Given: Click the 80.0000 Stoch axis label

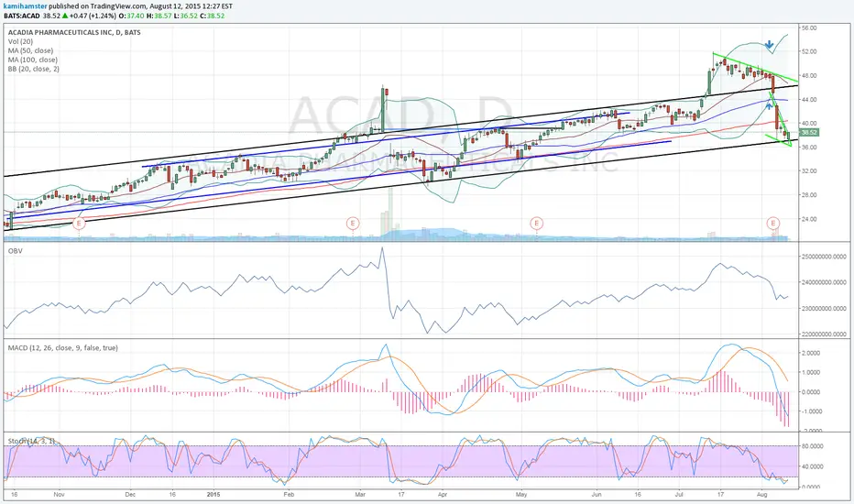Looking at the screenshot, I should [x=812, y=446].
